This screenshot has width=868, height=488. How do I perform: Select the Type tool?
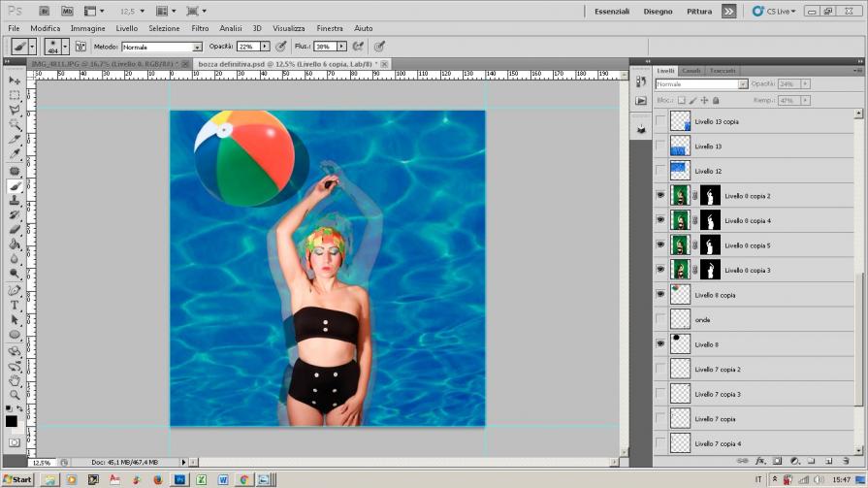[15, 304]
